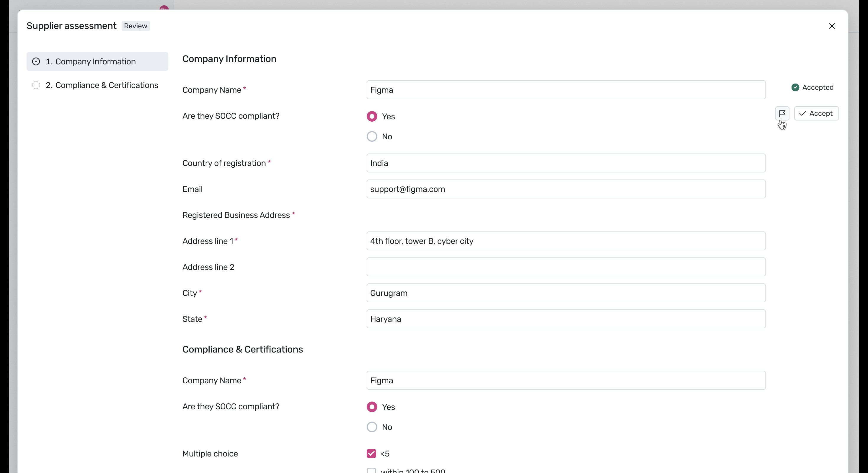Click the Compliance & Certifications section heading
868x473 pixels.
(243, 349)
